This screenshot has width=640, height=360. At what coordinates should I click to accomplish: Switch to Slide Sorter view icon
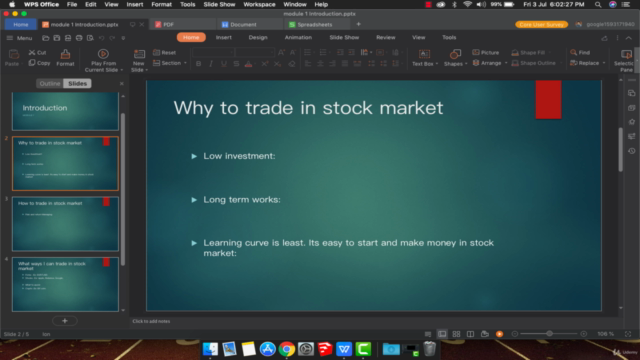(x=456, y=334)
